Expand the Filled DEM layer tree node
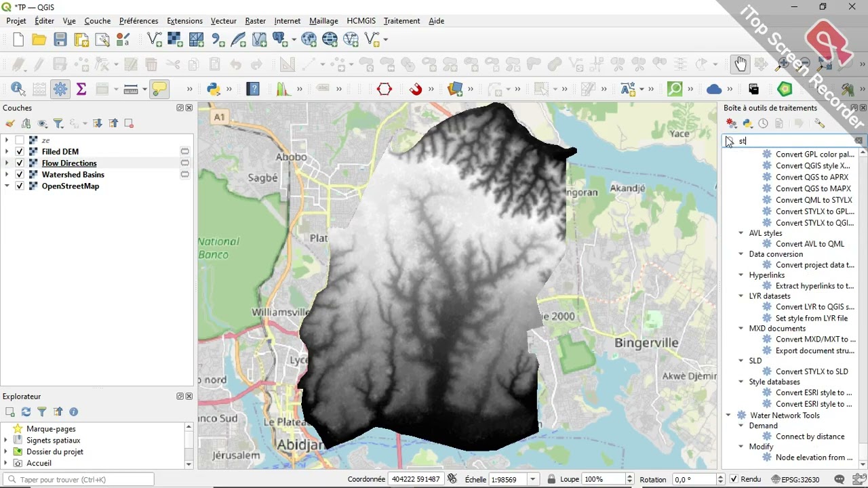The image size is (868, 488). pyautogui.click(x=7, y=152)
